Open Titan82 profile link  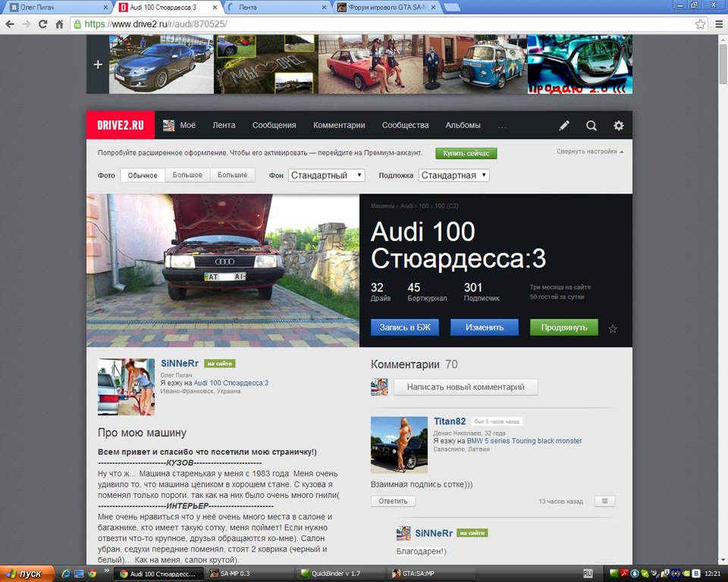click(x=450, y=421)
